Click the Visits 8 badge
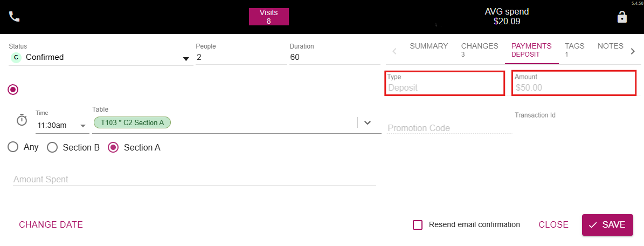Screen dimensions: 644x246 268,17
